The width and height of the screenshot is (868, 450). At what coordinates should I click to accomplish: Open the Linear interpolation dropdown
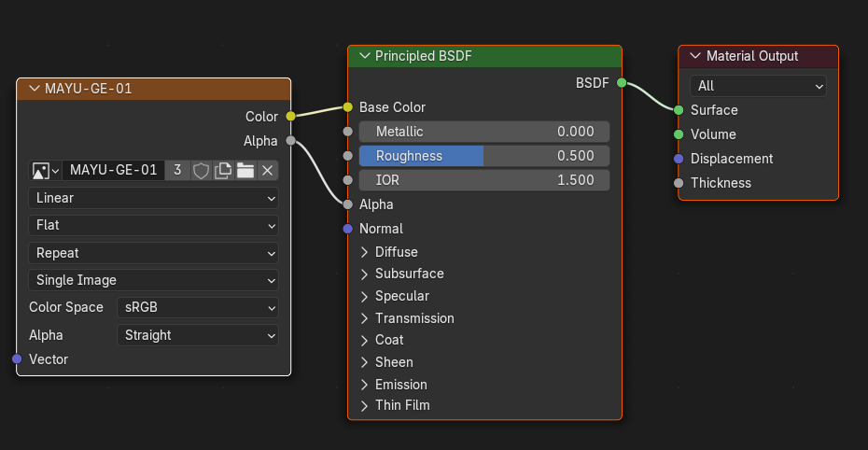[x=154, y=198]
